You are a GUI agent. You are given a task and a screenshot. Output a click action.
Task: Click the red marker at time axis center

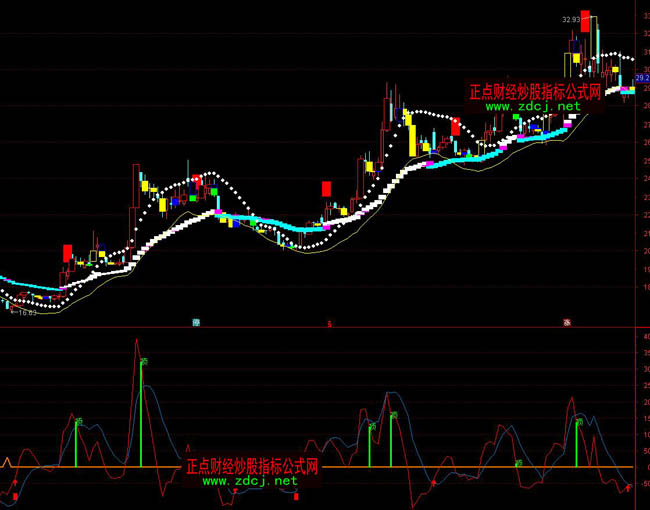pos(329,322)
